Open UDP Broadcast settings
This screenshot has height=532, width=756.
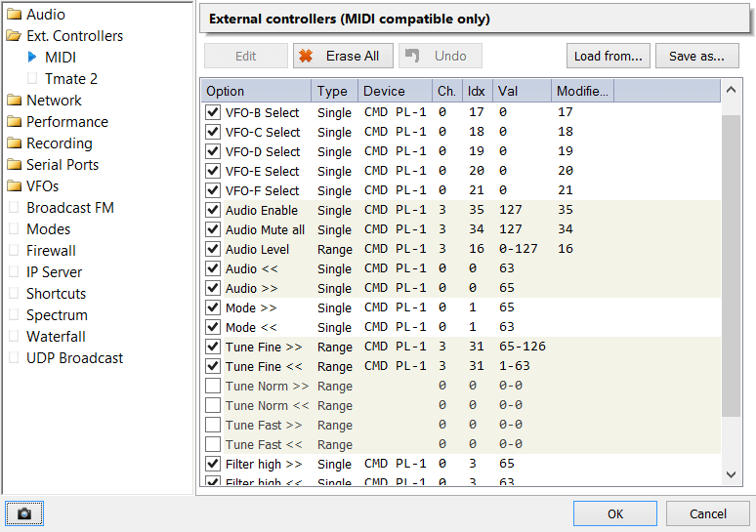pyautogui.click(x=75, y=358)
